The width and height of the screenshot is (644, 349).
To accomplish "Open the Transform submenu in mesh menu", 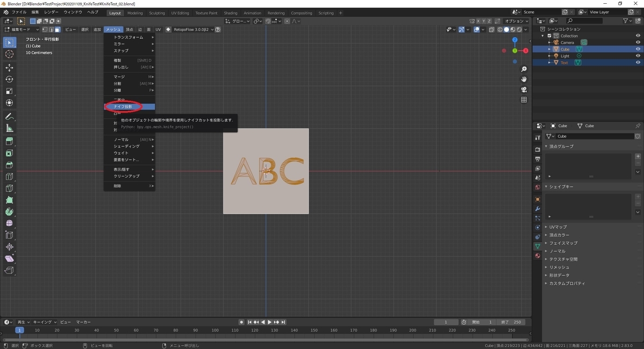I will point(129,37).
